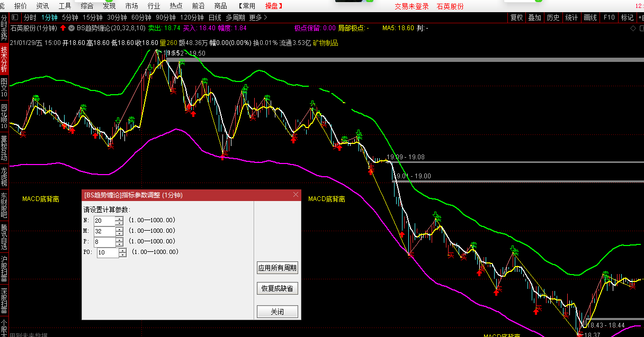Close the 指标参数调整 dialog with the X
This screenshot has width=644, height=337.
coord(296,195)
